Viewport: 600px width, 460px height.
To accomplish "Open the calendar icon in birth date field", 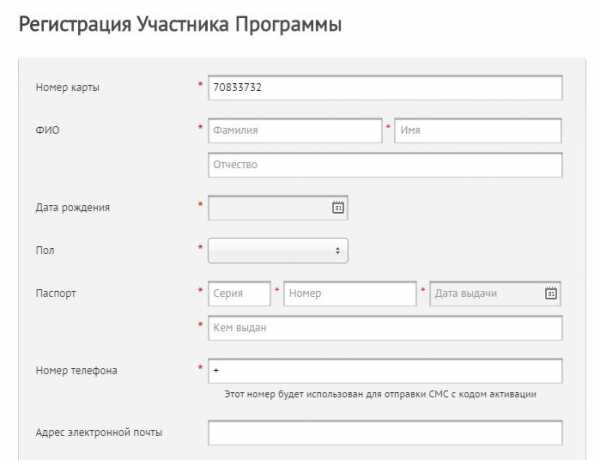I will tap(338, 207).
